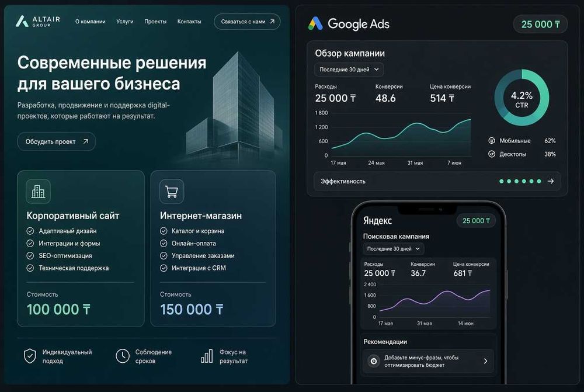Click the shopping cart icon
Screen dimensions: 584x392
[171, 191]
